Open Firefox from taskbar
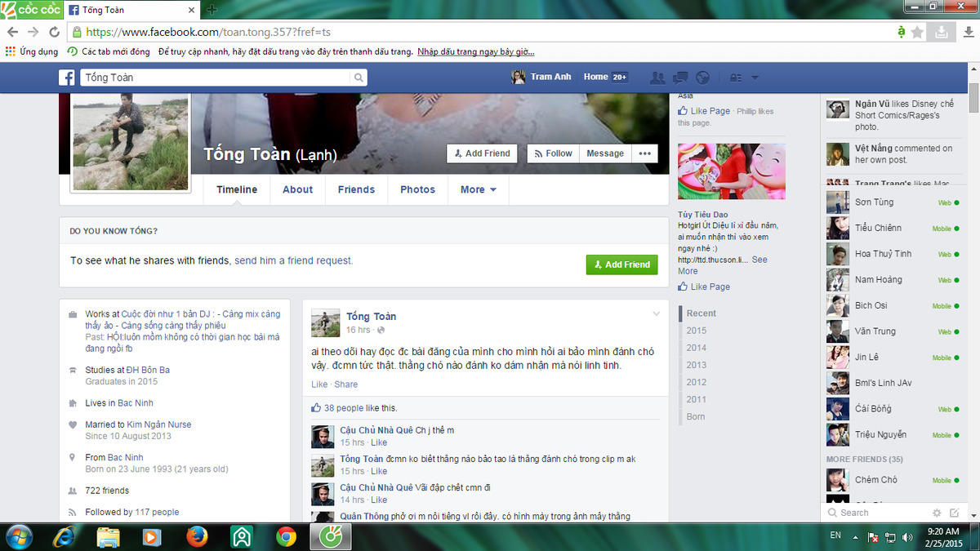The height and width of the screenshot is (551, 980). tap(196, 536)
